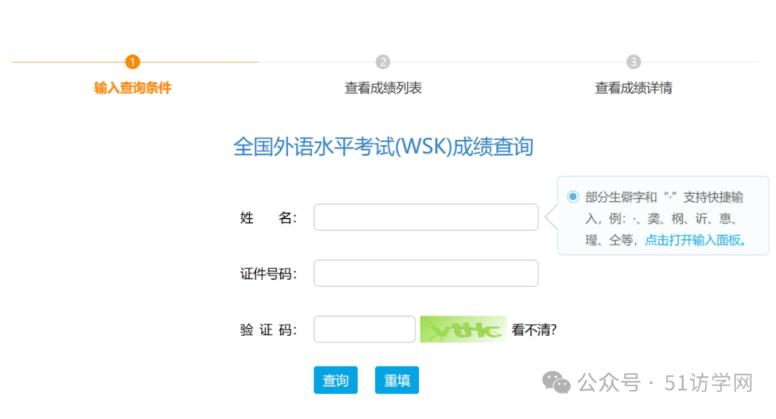Go to the 查看成绩详情 step
The width and height of the screenshot is (776, 419).
pyautogui.click(x=633, y=88)
